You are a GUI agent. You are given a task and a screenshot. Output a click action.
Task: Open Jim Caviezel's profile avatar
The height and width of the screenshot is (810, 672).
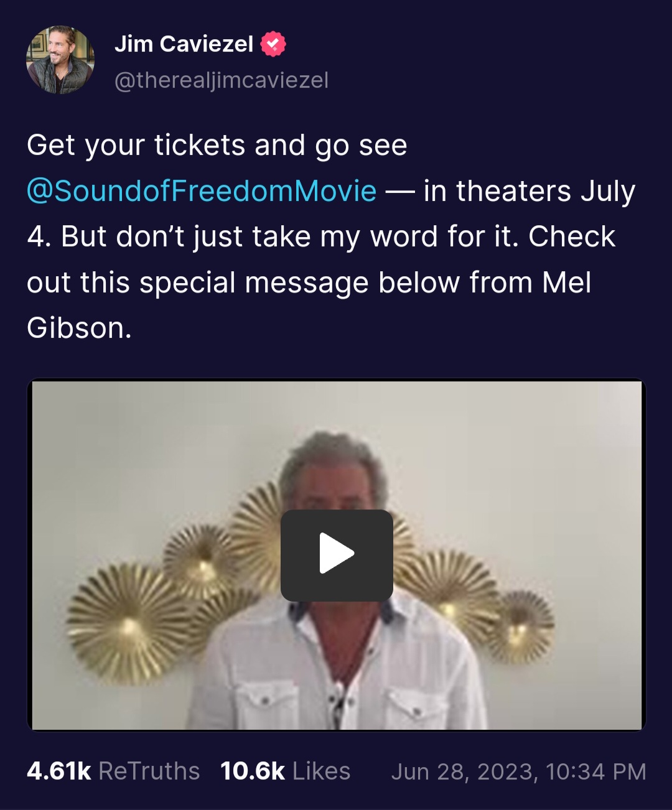[60, 60]
